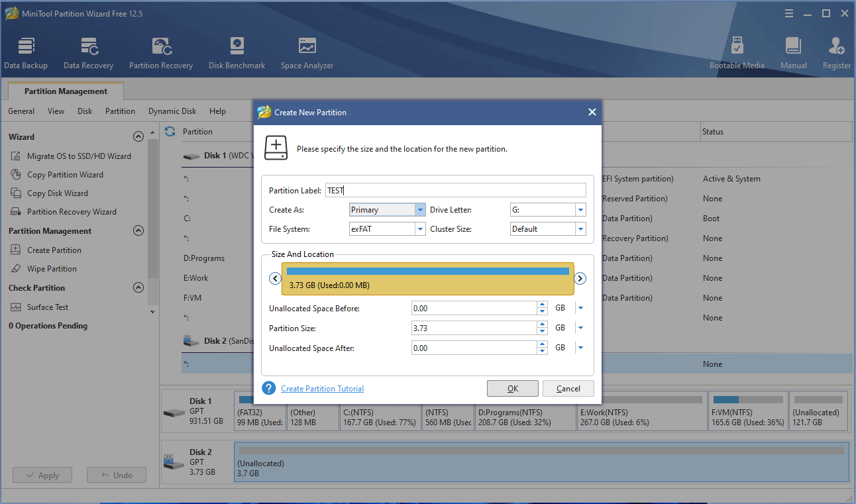The image size is (856, 504).
Task: Open the Create Partition Tutorial link
Action: click(x=322, y=389)
